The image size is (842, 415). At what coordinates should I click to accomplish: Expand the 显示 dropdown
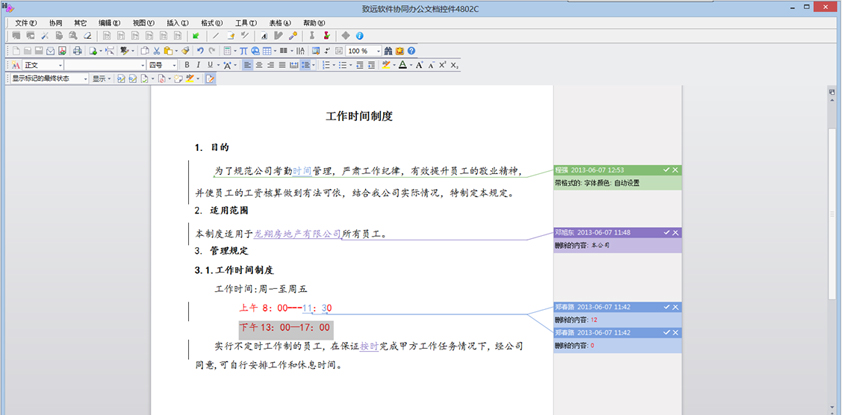pos(101,79)
